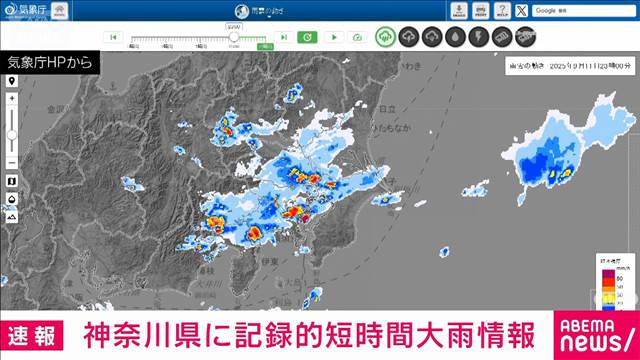640x360 pixels.
Task: Toggle the green rain cloud radar layer
Action: (385, 37)
